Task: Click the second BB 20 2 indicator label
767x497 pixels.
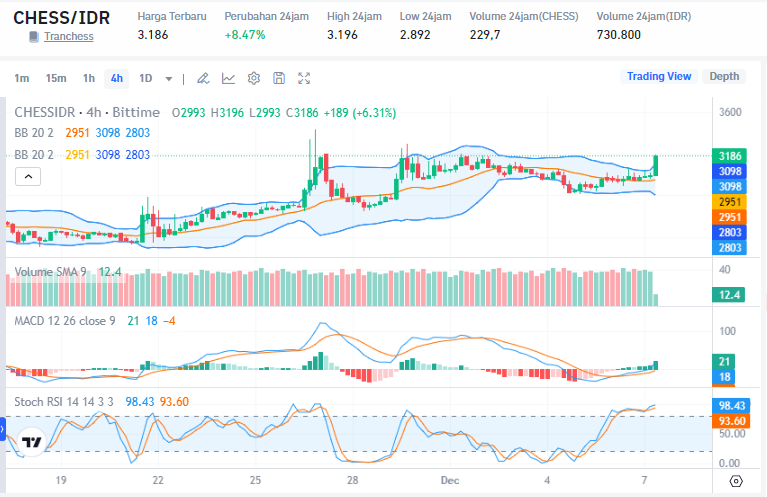Action: click(x=34, y=155)
